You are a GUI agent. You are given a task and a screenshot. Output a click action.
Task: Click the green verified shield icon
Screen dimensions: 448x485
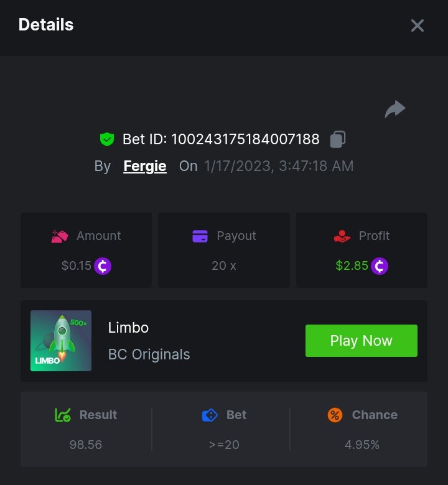tap(107, 139)
